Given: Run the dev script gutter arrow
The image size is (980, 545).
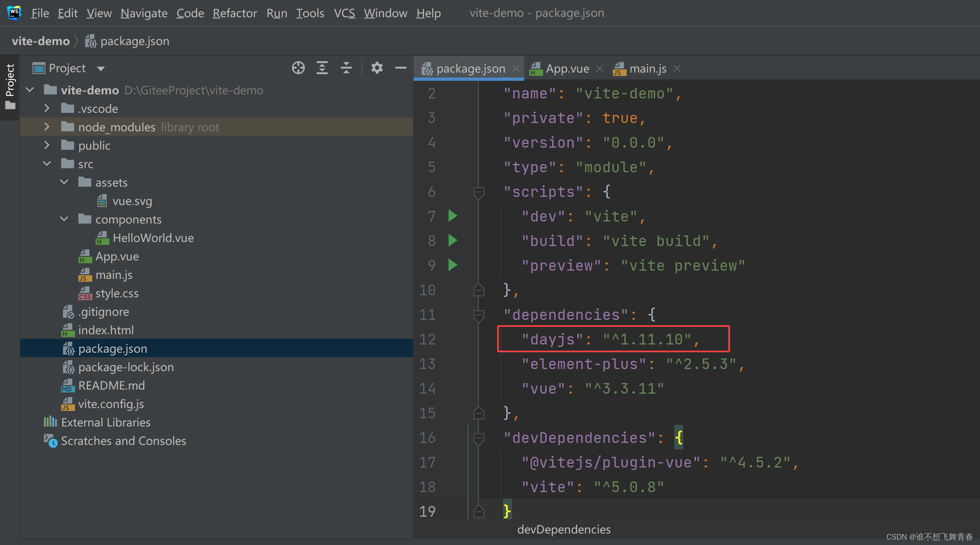Looking at the screenshot, I should click(452, 216).
